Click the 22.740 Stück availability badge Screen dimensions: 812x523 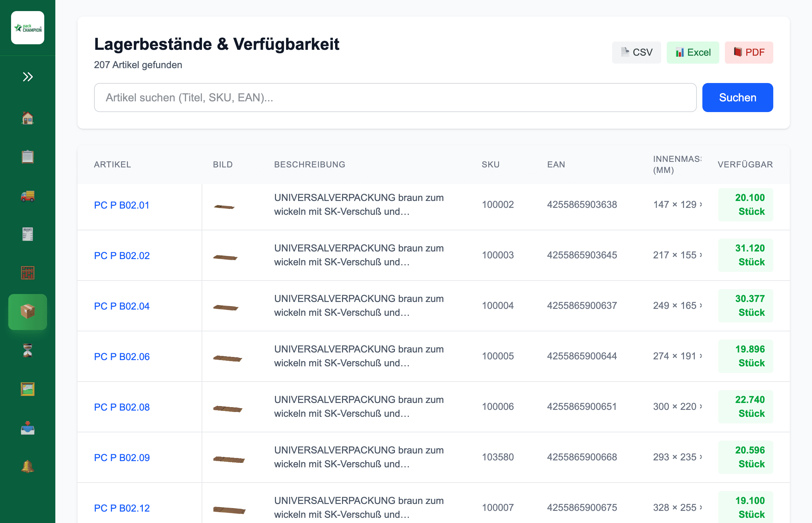746,406
